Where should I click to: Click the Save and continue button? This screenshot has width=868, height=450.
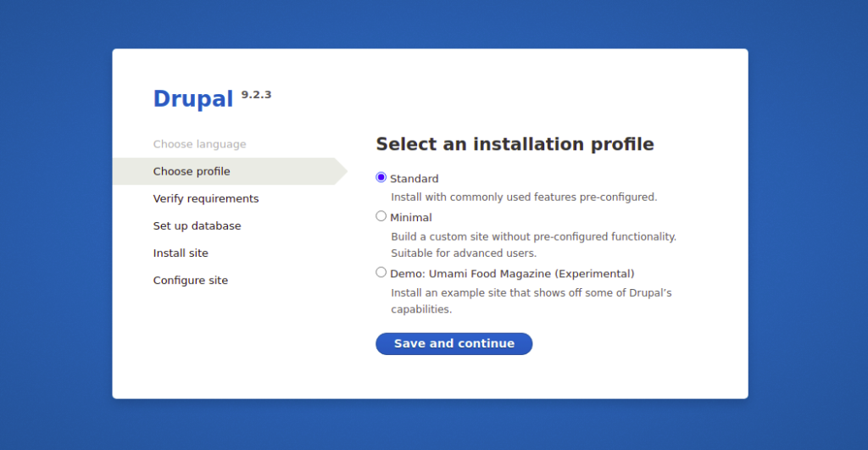[454, 344]
